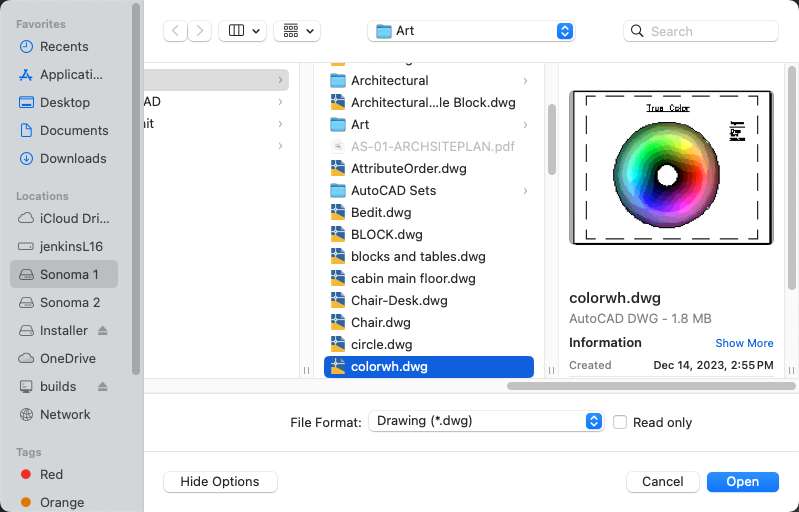
Task: Expand the Architectural folder chevron
Action: (x=525, y=81)
